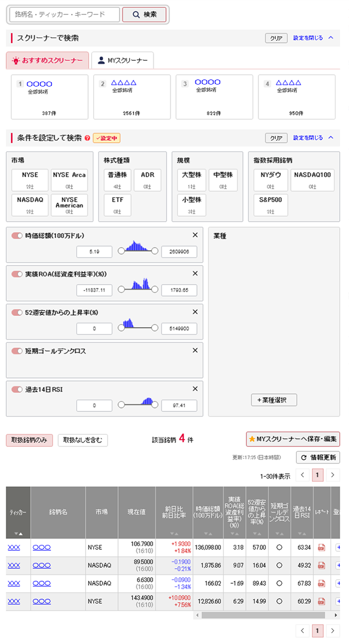Switch to the MYスクリーナー tab
The height and width of the screenshot is (644, 349).
click(x=123, y=61)
